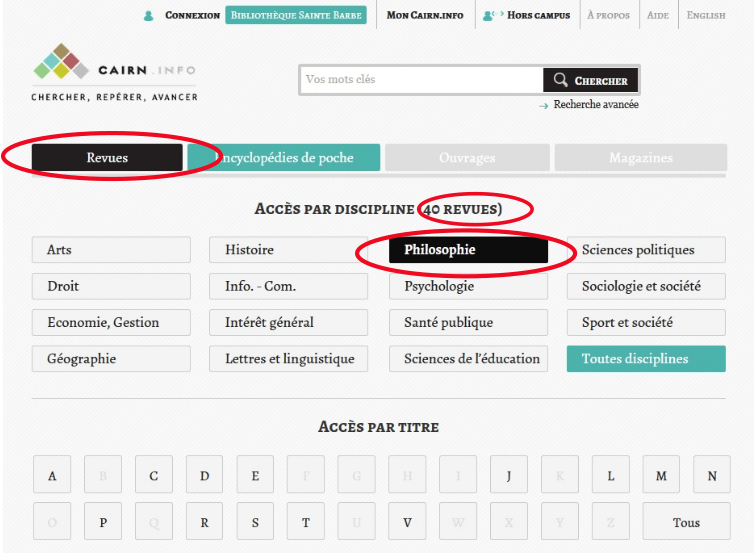Select Sociologie et société discipline
The image size is (754, 553).
point(646,286)
